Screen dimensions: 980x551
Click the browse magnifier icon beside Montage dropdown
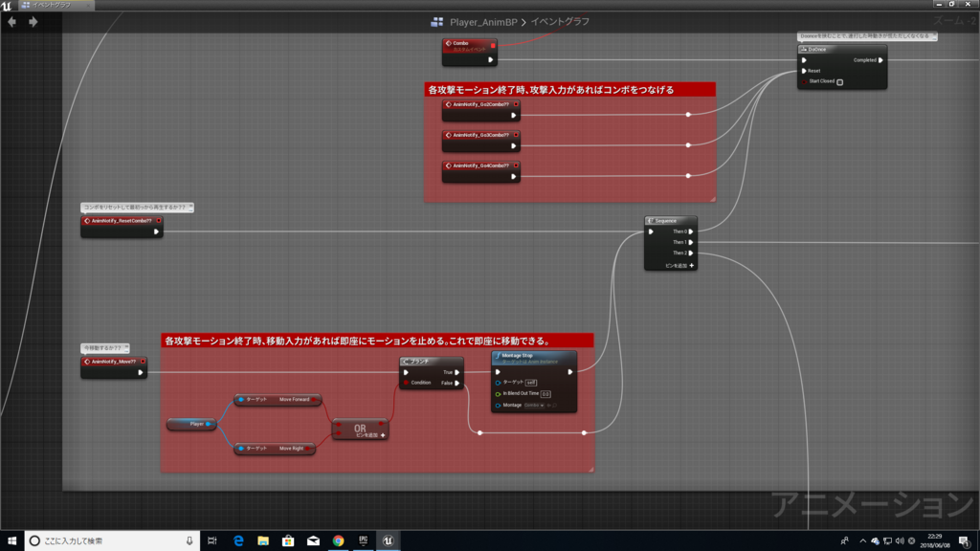[x=555, y=406]
